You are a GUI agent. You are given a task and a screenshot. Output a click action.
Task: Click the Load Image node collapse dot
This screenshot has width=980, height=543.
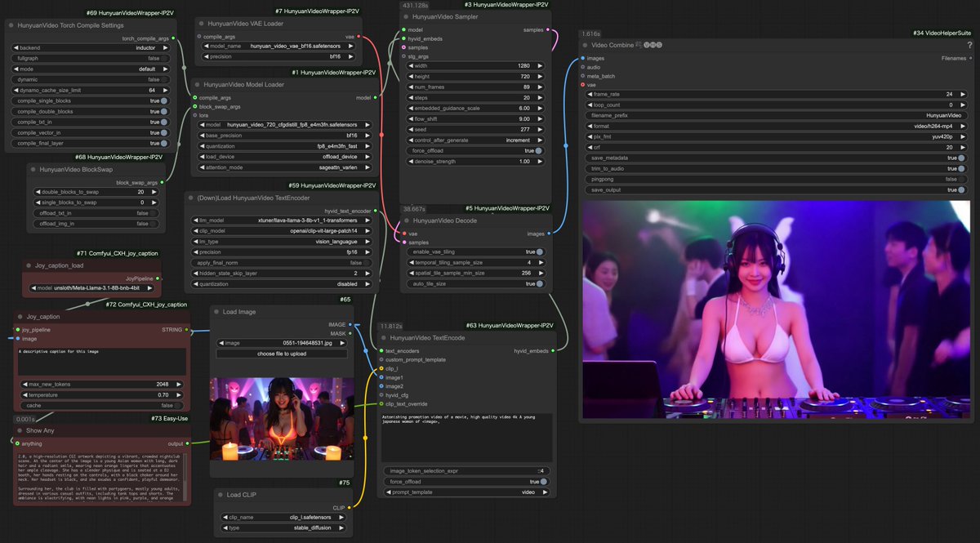point(216,312)
